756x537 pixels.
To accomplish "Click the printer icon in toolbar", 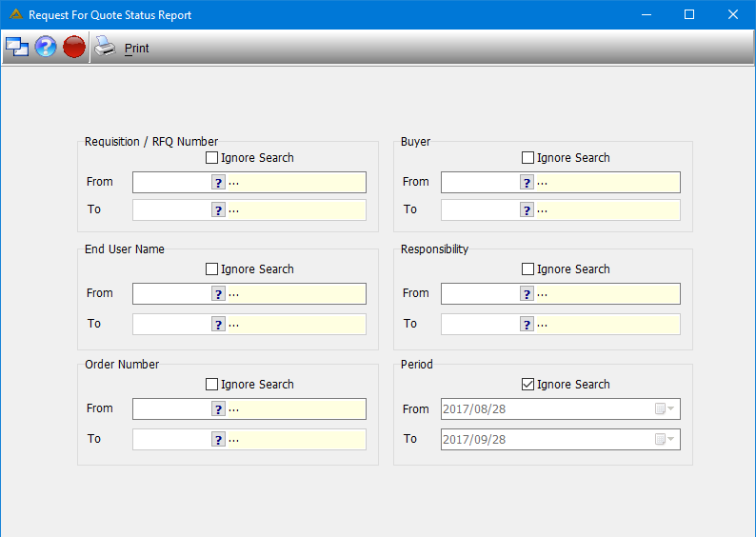I will (x=105, y=47).
